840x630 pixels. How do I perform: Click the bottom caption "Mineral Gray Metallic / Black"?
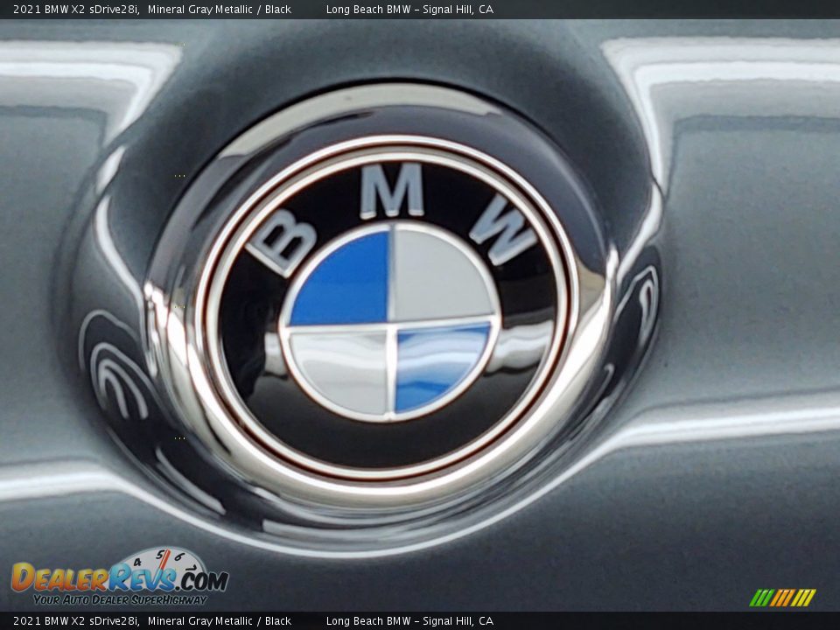[x=219, y=621]
